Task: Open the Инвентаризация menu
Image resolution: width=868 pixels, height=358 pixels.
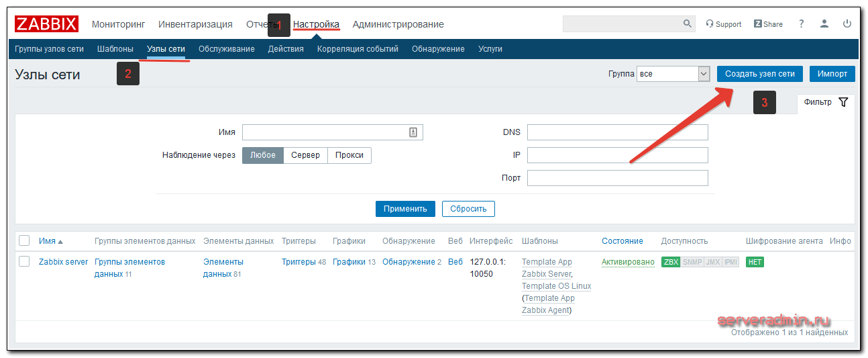Action: coord(195,24)
